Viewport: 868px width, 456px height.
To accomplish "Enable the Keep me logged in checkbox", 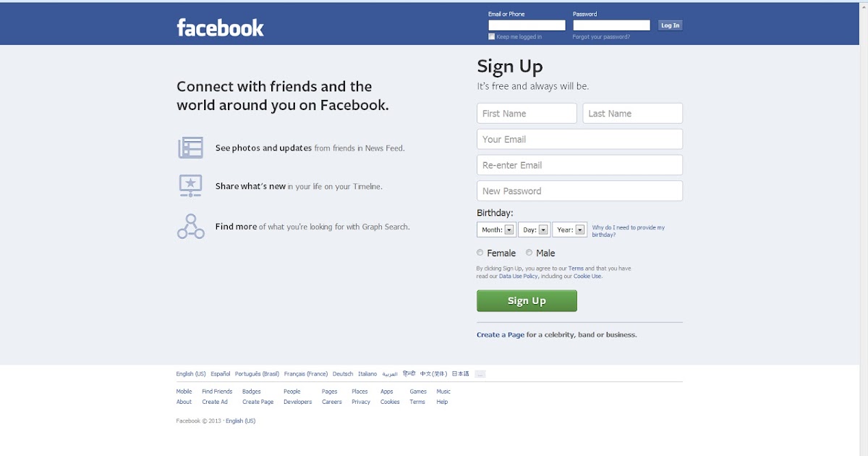I will click(492, 37).
